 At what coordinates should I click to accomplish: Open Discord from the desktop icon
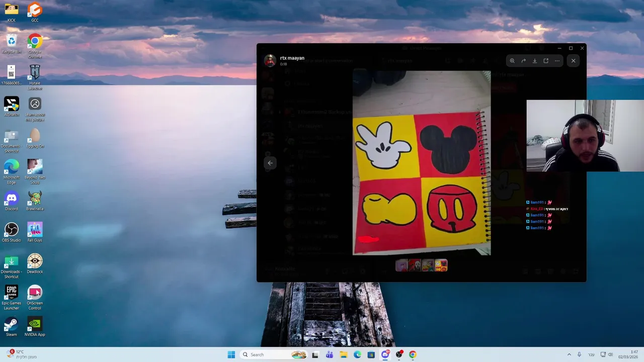tap(11, 201)
